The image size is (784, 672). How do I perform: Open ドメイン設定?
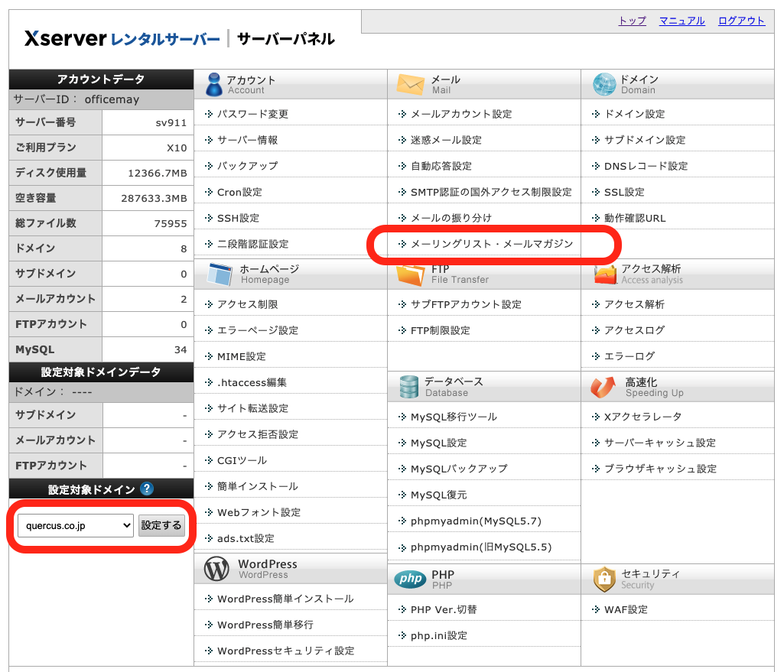pyautogui.click(x=635, y=114)
